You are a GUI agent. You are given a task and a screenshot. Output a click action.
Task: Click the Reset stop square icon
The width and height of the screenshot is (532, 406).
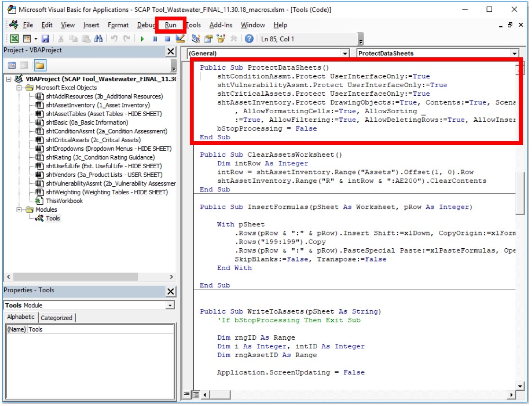coord(167,39)
